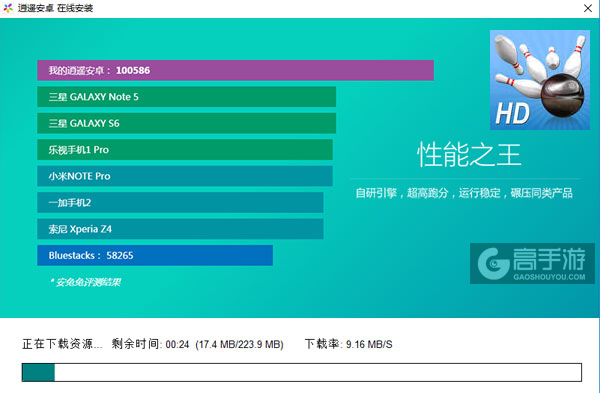The height and width of the screenshot is (393, 600).
Task: Click the remaining time 00:24 value
Action: point(178,345)
